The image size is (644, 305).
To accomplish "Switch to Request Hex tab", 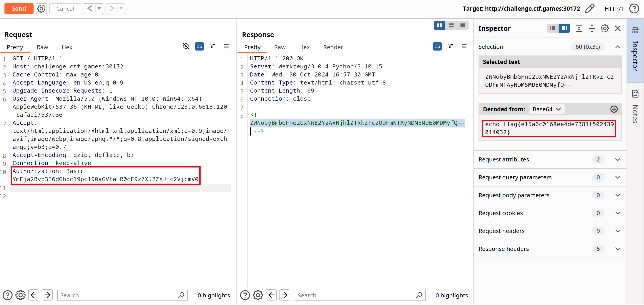I will tap(67, 47).
